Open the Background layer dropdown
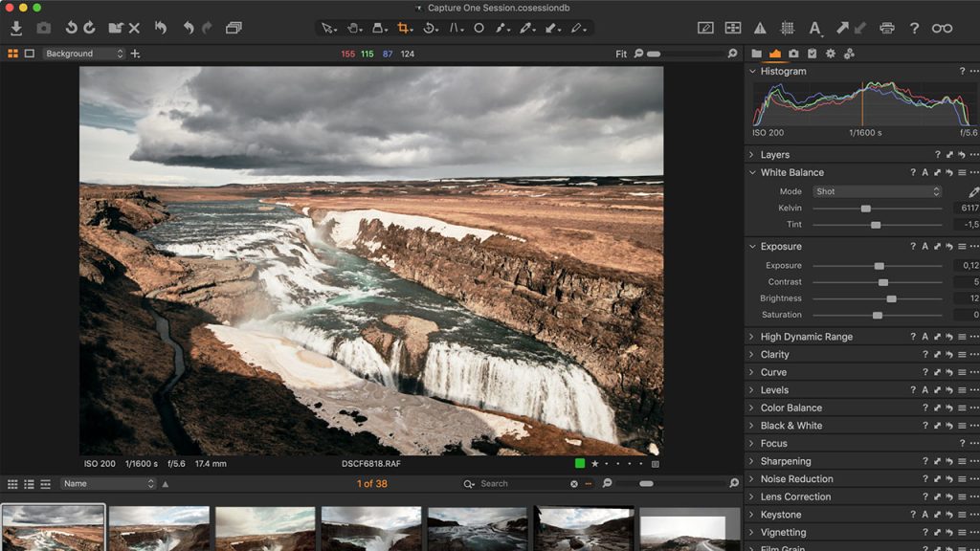 (83, 54)
